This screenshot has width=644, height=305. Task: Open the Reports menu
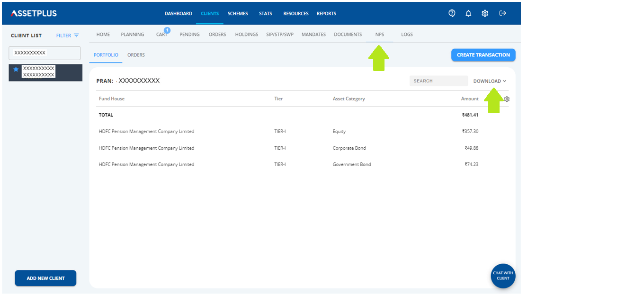(326, 14)
